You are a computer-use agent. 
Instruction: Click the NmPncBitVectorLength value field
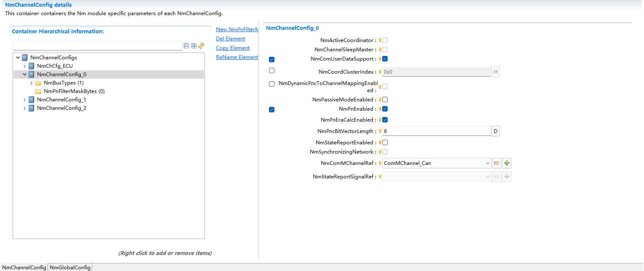point(436,131)
